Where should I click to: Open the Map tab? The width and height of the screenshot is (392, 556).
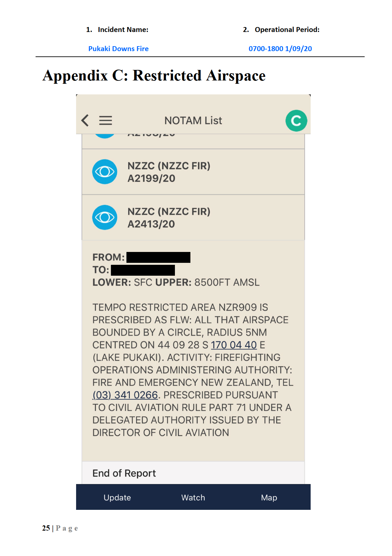pyautogui.click(x=269, y=497)
